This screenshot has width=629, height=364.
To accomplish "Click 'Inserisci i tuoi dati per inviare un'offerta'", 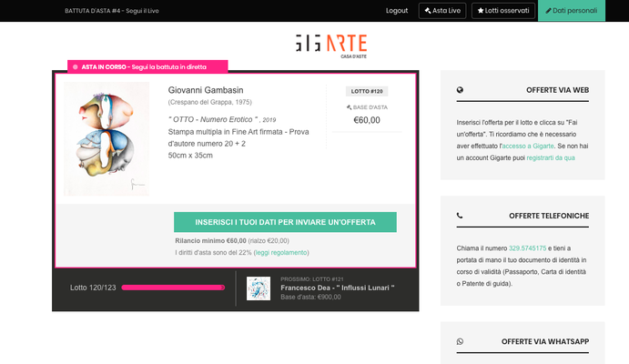I will [x=285, y=222].
